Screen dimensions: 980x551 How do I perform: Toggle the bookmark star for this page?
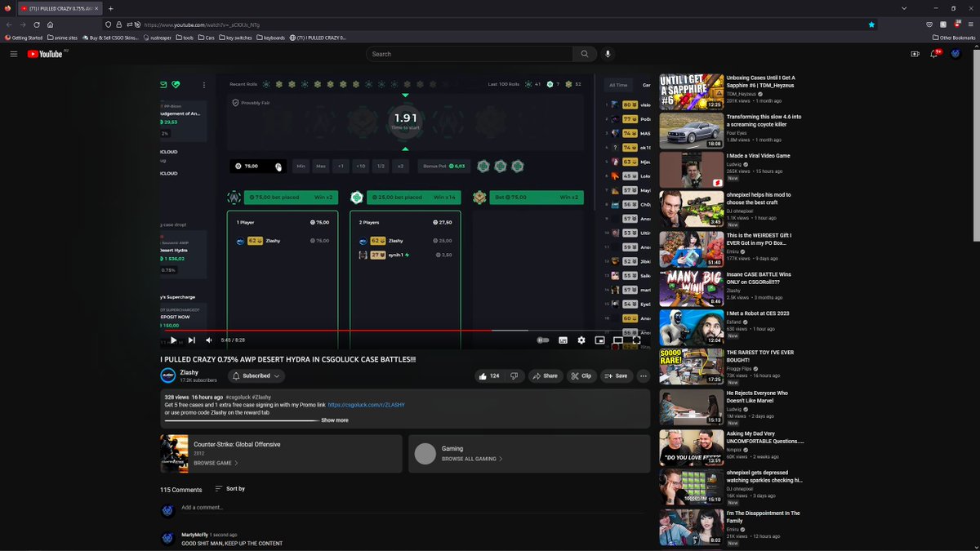(871, 24)
